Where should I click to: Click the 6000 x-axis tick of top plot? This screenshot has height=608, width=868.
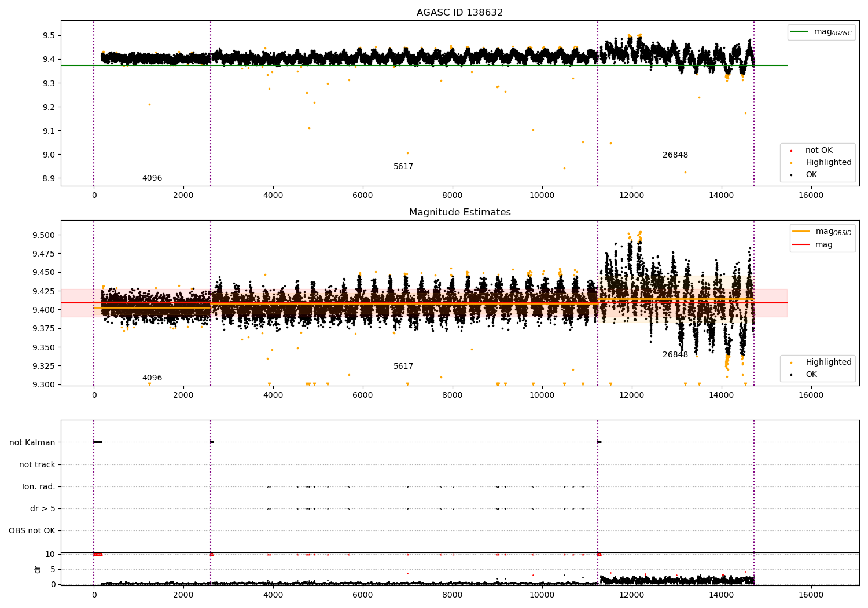coord(362,196)
